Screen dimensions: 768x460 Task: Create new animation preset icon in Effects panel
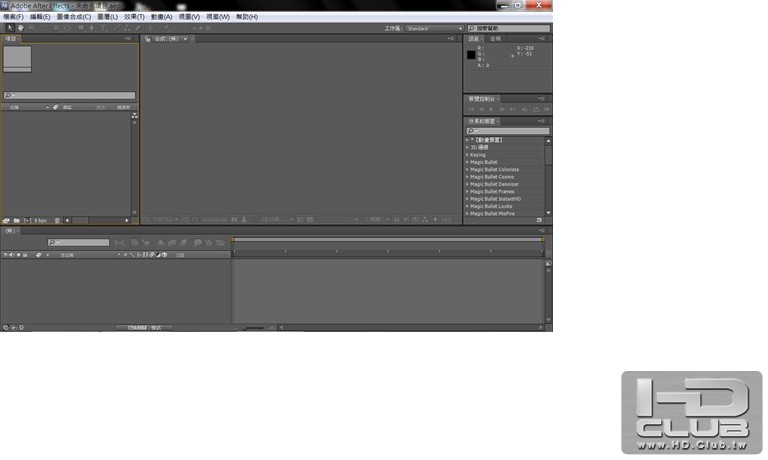[x=539, y=220]
